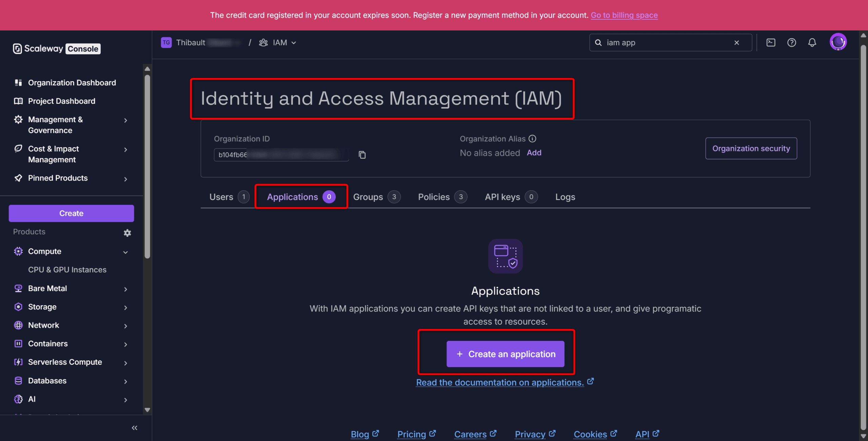Click the Products settings gear icon
This screenshot has height=441, width=868.
127,233
